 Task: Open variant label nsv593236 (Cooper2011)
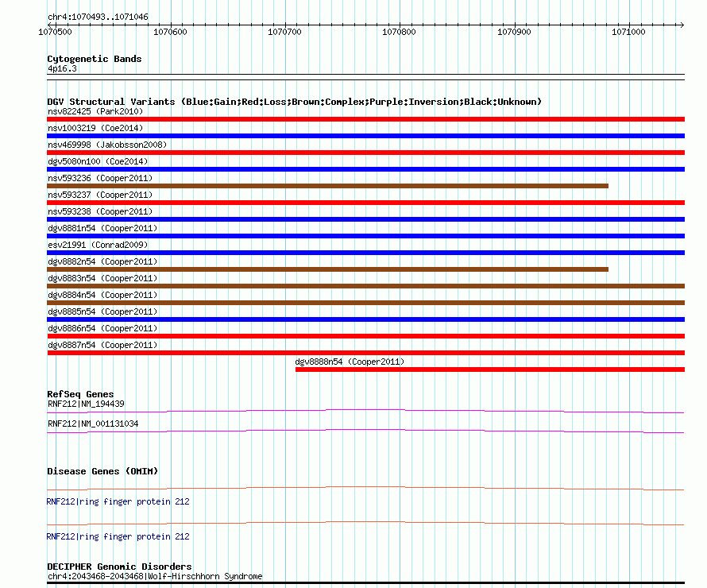(x=100, y=178)
